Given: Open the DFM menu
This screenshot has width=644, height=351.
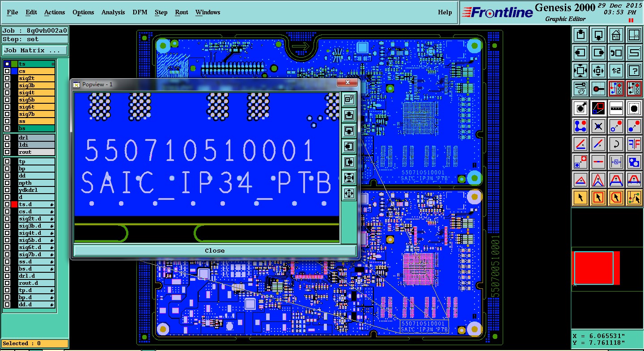Looking at the screenshot, I should pos(140,12).
